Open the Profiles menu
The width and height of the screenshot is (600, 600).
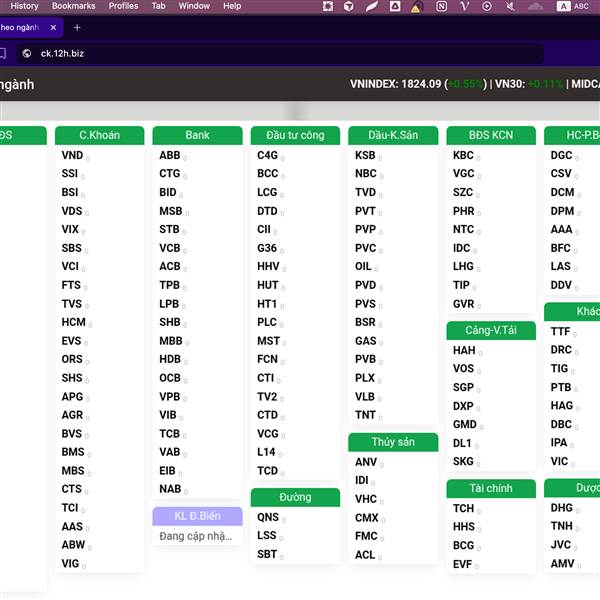pyautogui.click(x=123, y=6)
